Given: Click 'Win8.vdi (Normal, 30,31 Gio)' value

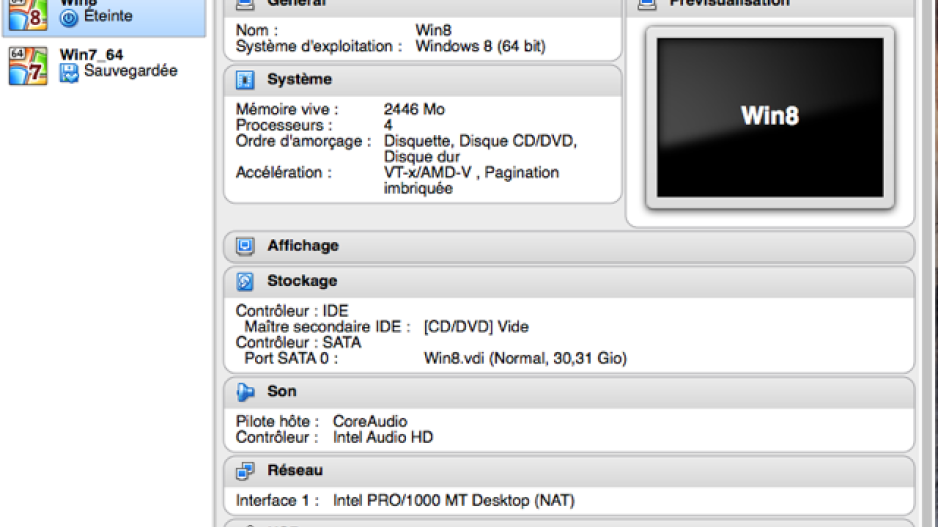Looking at the screenshot, I should [x=525, y=359].
